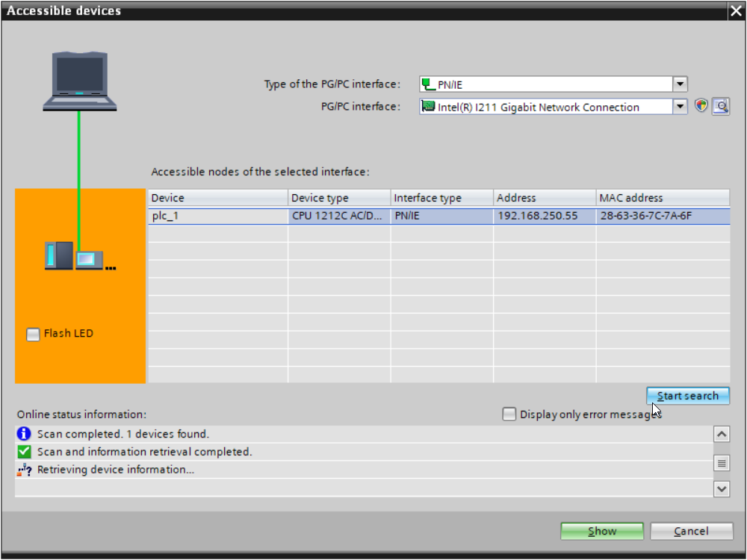Screen dimensions: 747x560
Task: Click the 28-63-36-7C-7A-6F MAC address cell
Action: click(663, 216)
